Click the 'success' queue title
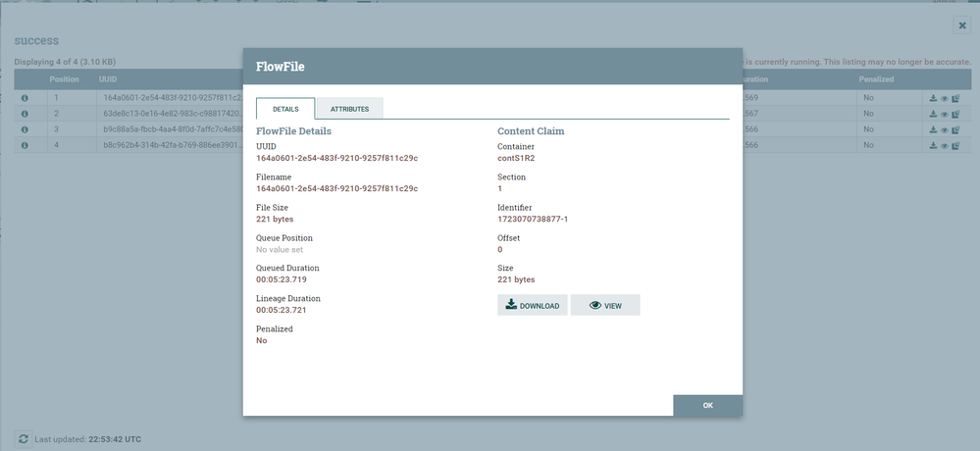The width and height of the screenshot is (980, 451). click(x=36, y=40)
